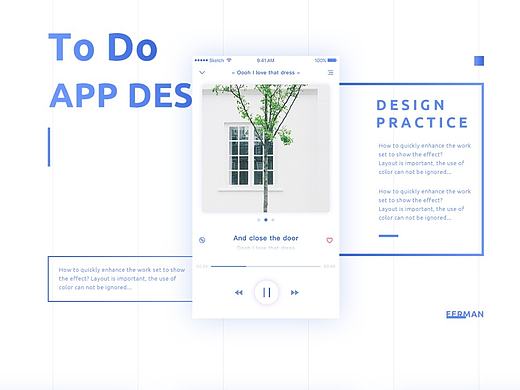520x390 pixels.
Task: Click the header 'Oooh I love that dress'
Action: 266,72
